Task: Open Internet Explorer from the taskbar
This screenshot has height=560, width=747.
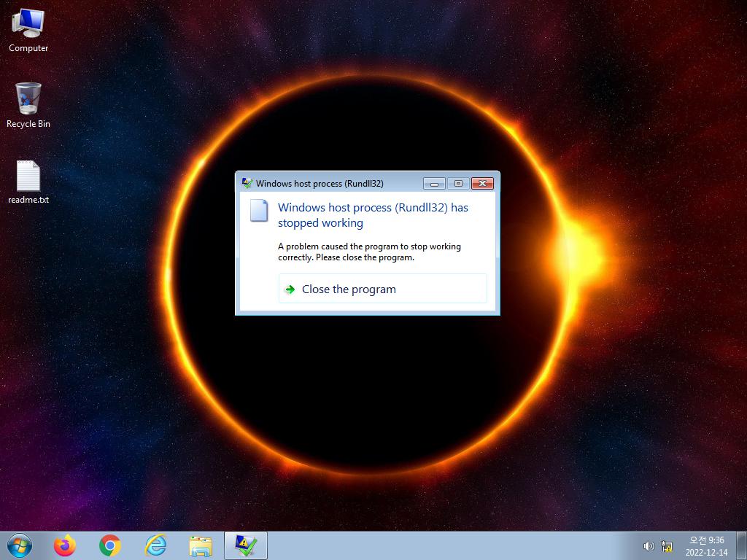Action: 155,545
